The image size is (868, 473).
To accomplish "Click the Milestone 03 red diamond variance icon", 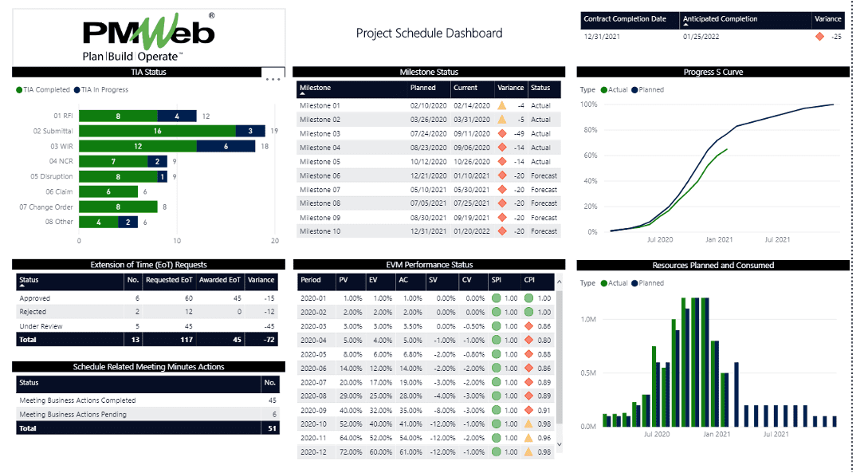I will point(502,133).
